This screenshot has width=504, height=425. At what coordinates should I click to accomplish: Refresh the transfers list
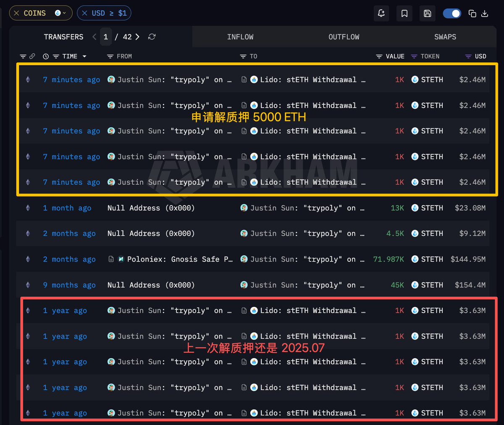coord(152,37)
